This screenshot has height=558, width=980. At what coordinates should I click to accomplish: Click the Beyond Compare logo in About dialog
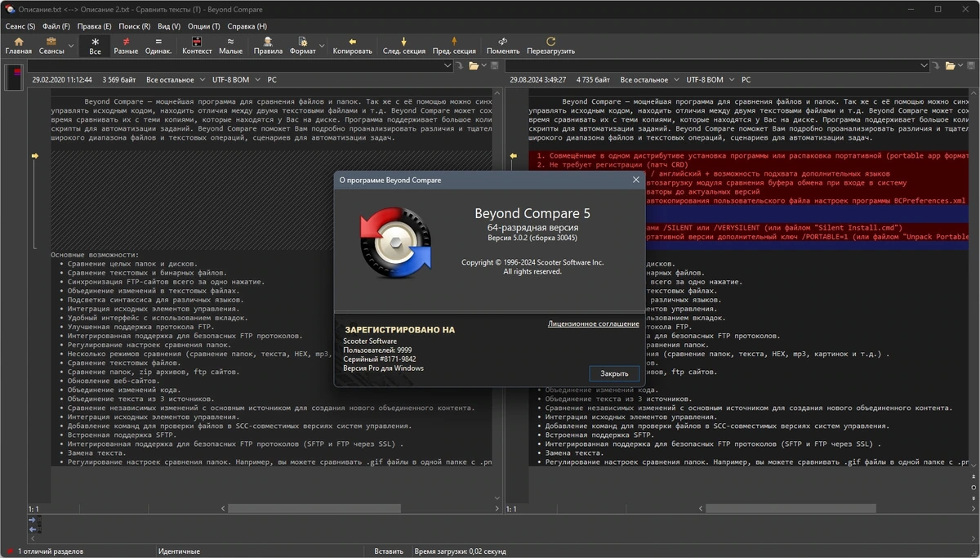pyautogui.click(x=397, y=242)
